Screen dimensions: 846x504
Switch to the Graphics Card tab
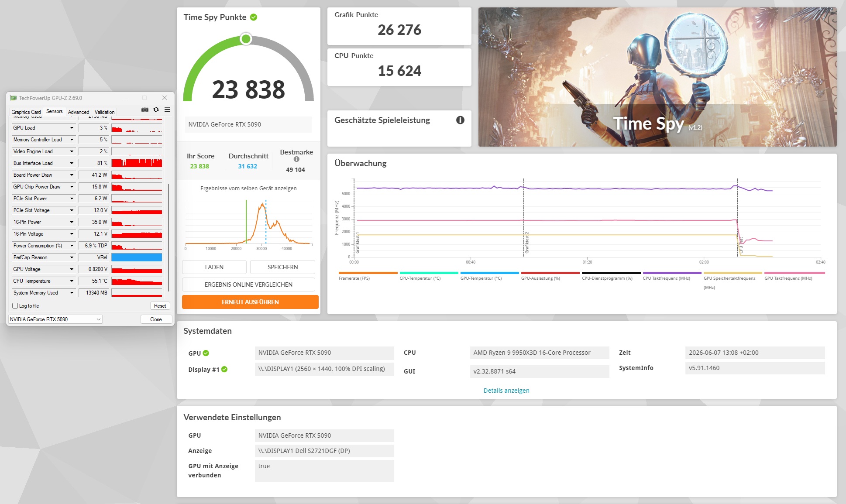26,112
